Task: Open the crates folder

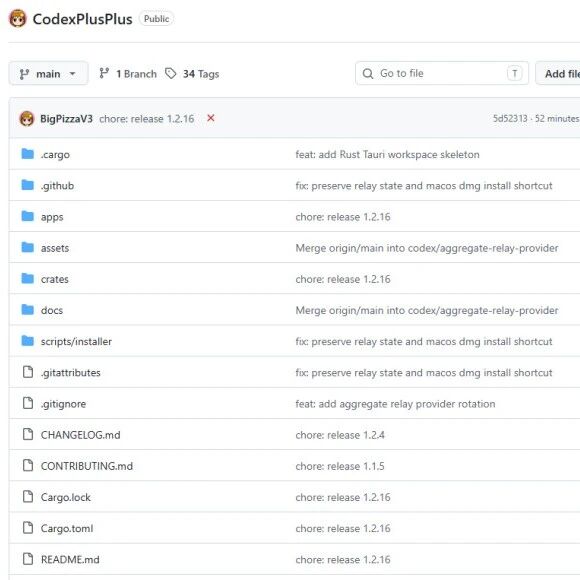Action: 55,279
